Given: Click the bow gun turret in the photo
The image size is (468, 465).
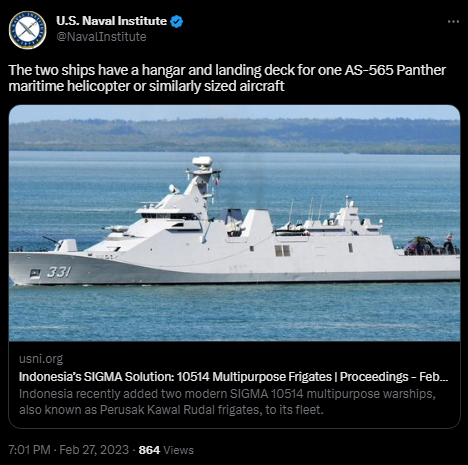Looking at the screenshot, I should click(x=62, y=244).
